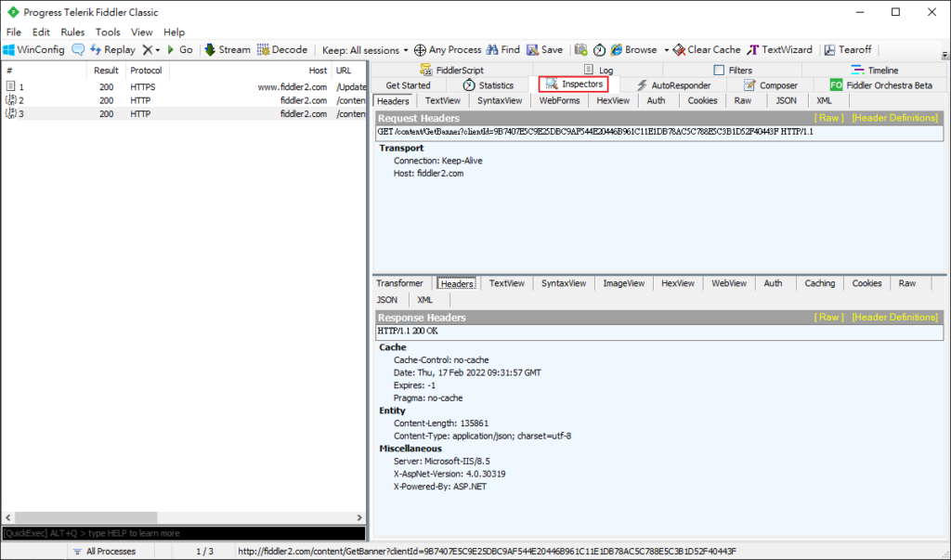Open the AutoResponder tab

tap(673, 85)
